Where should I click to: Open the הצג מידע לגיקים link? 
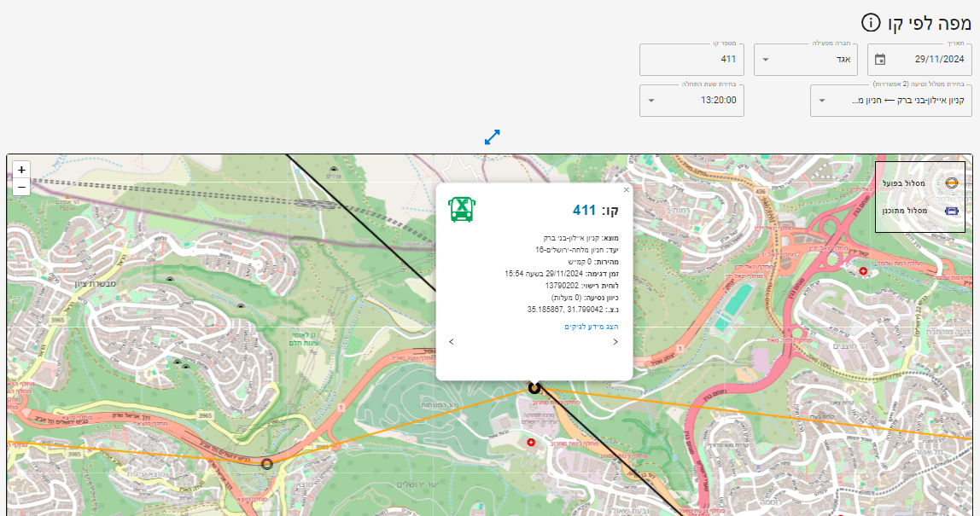(592, 327)
